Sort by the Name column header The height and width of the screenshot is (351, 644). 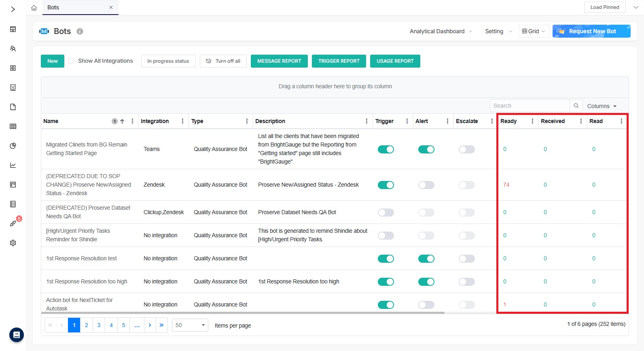[x=51, y=121]
